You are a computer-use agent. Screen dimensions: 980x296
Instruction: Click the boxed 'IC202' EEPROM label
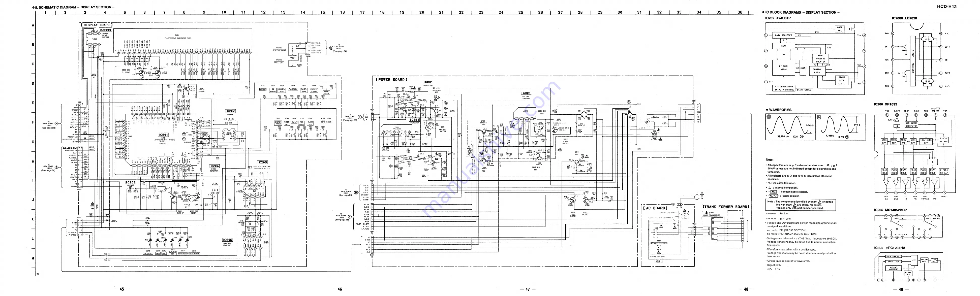(x=230, y=111)
